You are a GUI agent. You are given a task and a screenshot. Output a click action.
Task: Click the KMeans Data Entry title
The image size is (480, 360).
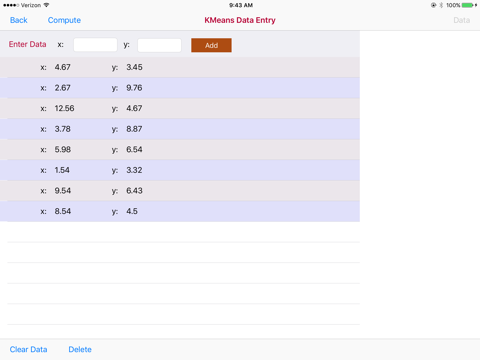click(240, 20)
